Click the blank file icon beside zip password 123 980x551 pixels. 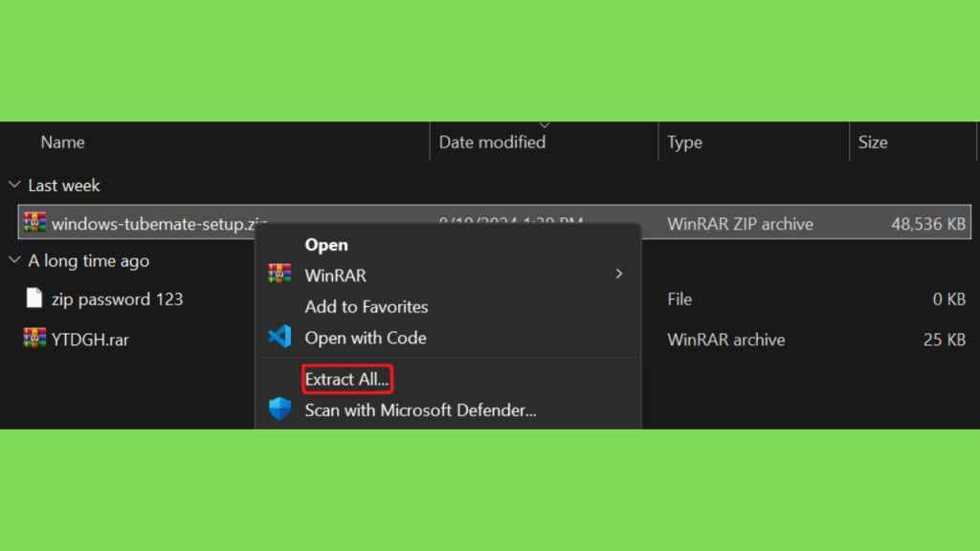click(34, 298)
